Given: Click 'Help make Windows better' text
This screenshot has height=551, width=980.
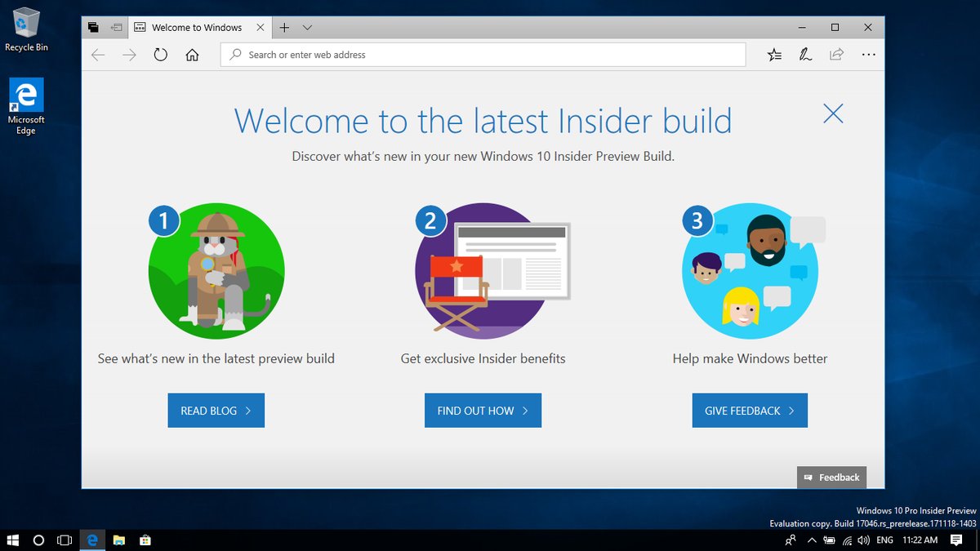Looking at the screenshot, I should pos(750,358).
